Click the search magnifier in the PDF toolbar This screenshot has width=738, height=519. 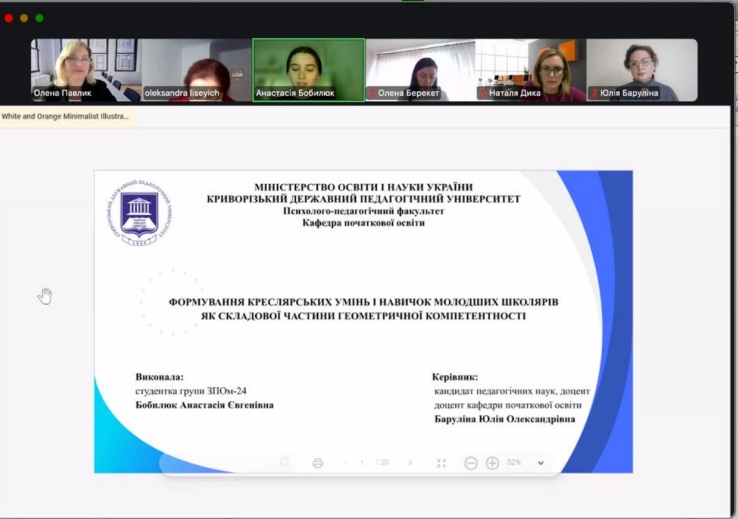286,463
